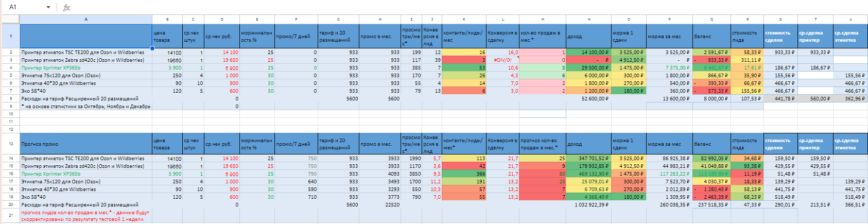Click the green 'Принтер Xprinter XP365b' cell in row 4
This screenshot has width=868, height=224.
pyautogui.click(x=86, y=67)
